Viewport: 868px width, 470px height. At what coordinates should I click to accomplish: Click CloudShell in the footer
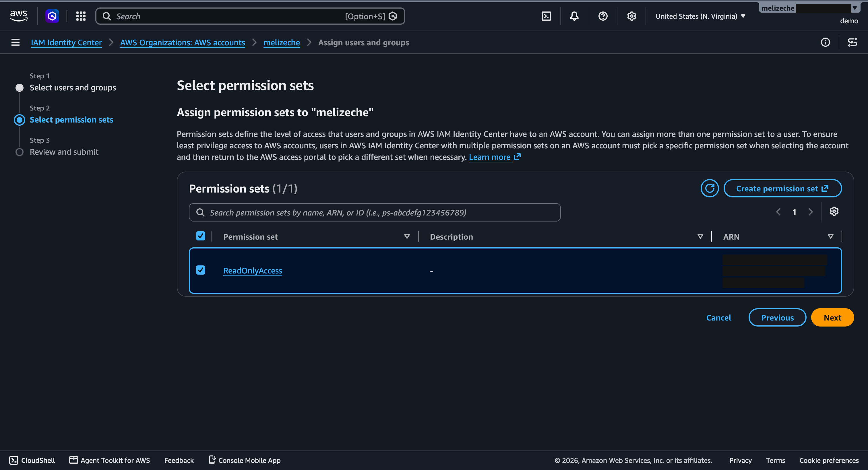[32, 460]
